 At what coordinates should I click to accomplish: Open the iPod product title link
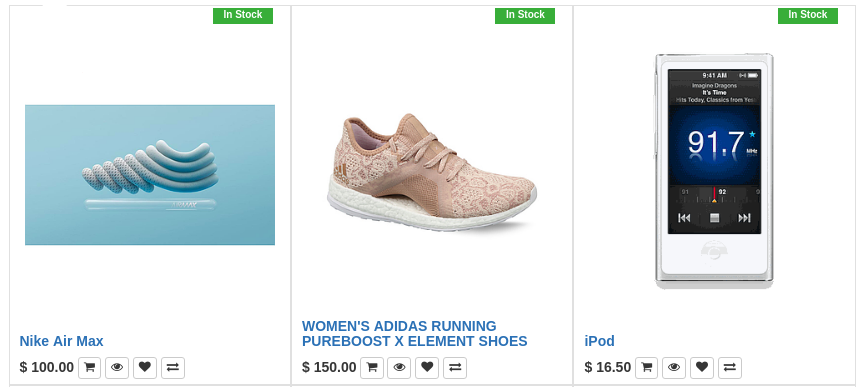[600, 341]
